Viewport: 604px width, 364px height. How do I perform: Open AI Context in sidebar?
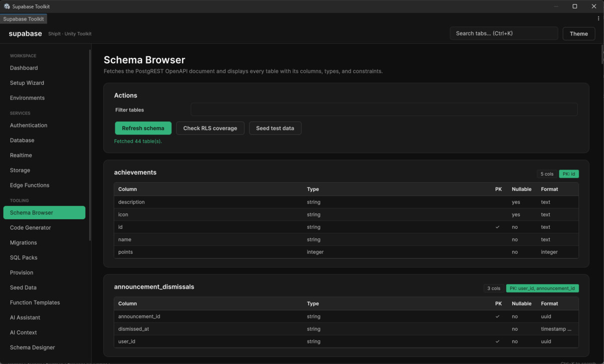[x=44, y=332]
